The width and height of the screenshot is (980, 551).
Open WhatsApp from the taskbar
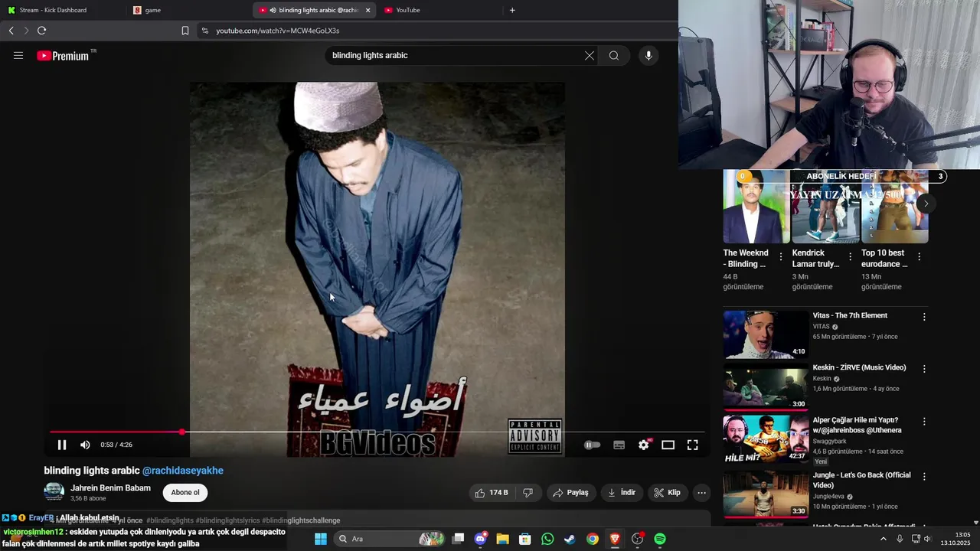(547, 539)
